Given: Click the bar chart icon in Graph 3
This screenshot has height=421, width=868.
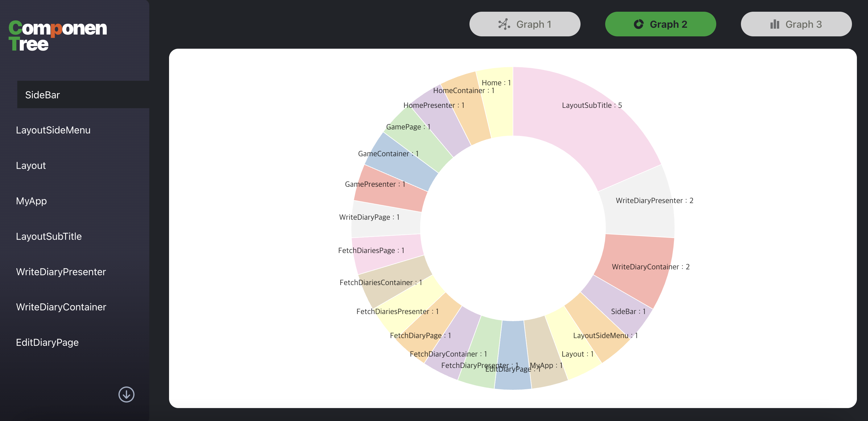Looking at the screenshot, I should pos(774,24).
